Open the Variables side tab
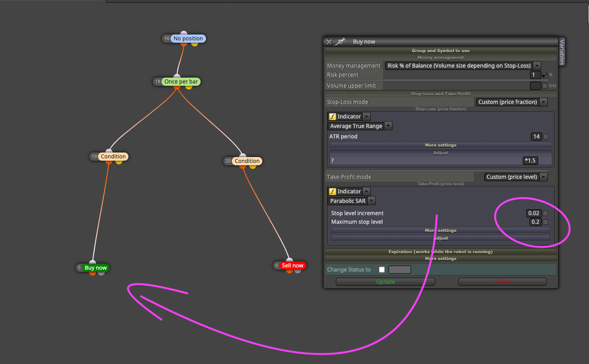 pos(562,51)
